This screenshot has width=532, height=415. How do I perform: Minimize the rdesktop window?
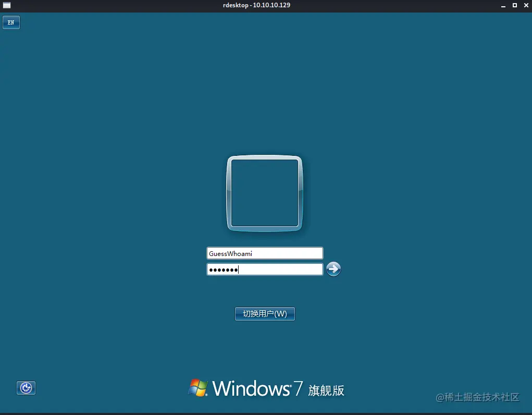coord(503,5)
